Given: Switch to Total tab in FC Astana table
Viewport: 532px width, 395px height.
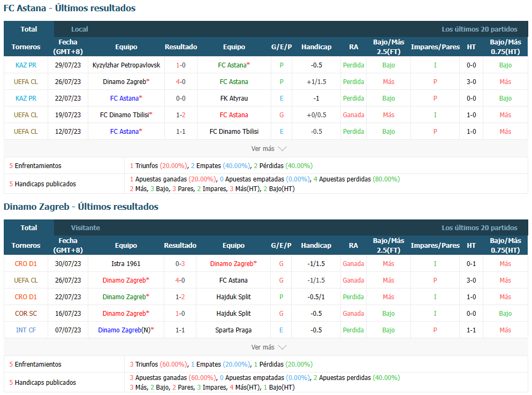Looking at the screenshot, I should coord(29,29).
